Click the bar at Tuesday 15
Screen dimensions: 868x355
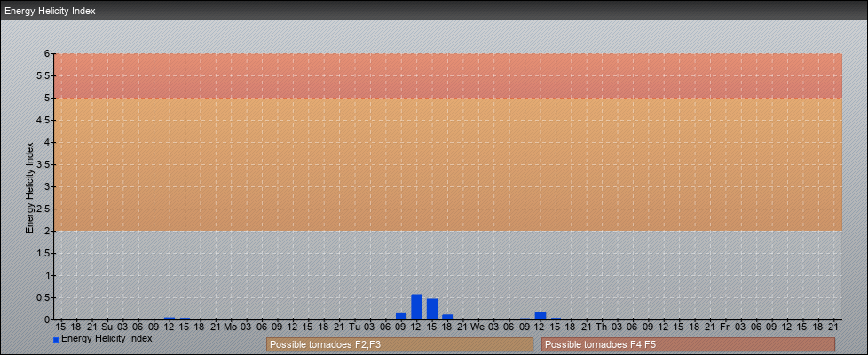[x=432, y=309]
